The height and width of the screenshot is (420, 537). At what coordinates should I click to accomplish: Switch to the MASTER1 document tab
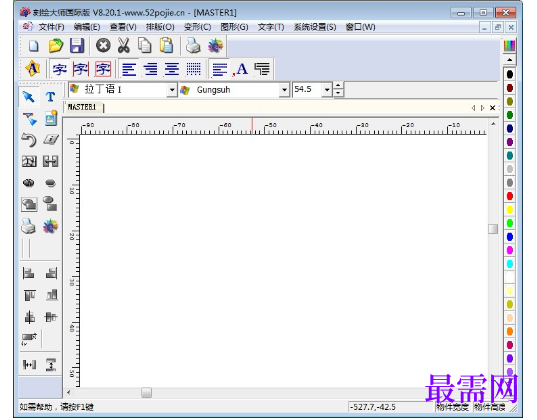point(82,107)
